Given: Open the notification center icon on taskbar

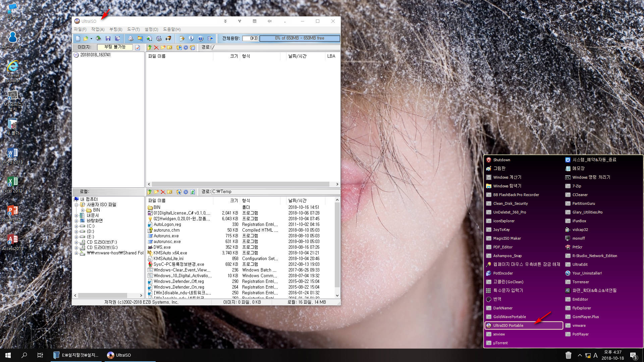Looking at the screenshot, I should point(633,355).
